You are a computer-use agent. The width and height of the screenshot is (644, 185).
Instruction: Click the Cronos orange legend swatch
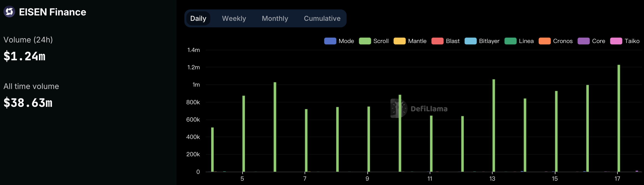pos(545,41)
